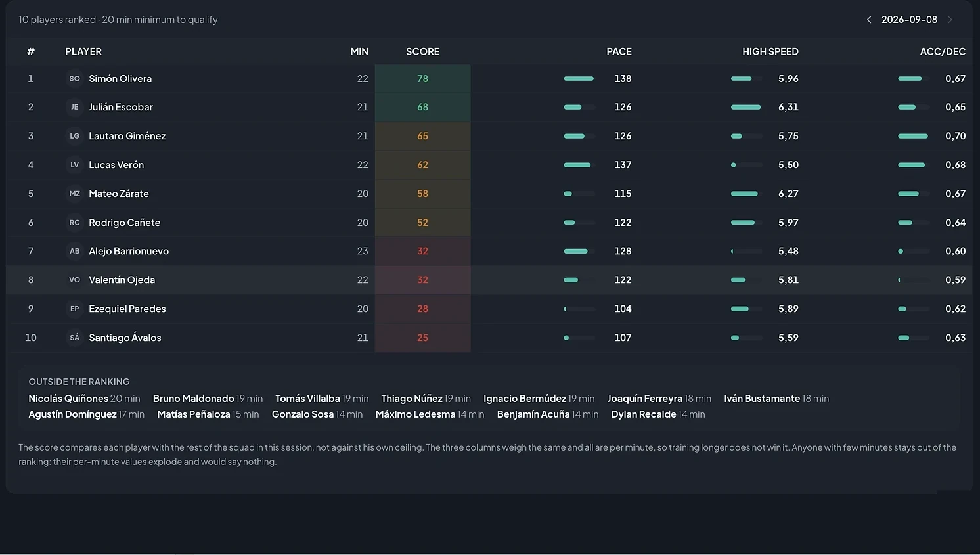This screenshot has width=980, height=555.
Task: Sort by the PLAYER column header
Action: [83, 51]
